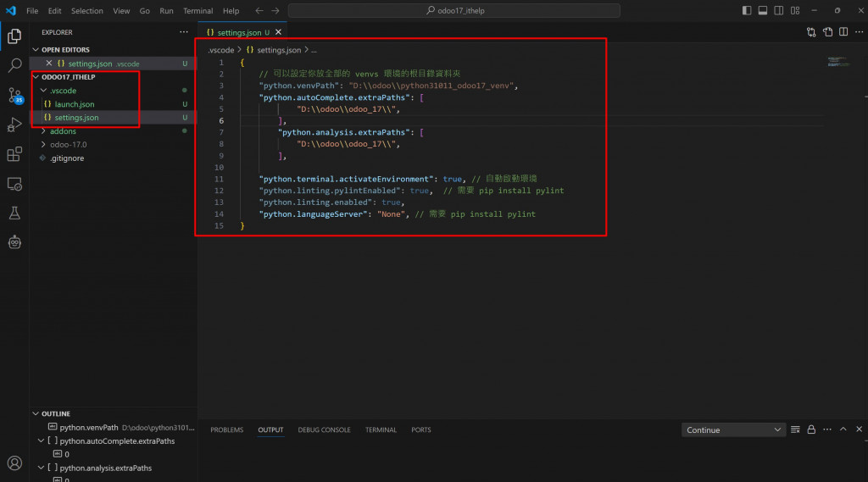This screenshot has height=482, width=868.
Task: Switch to the Output panel tab
Action: click(x=270, y=429)
